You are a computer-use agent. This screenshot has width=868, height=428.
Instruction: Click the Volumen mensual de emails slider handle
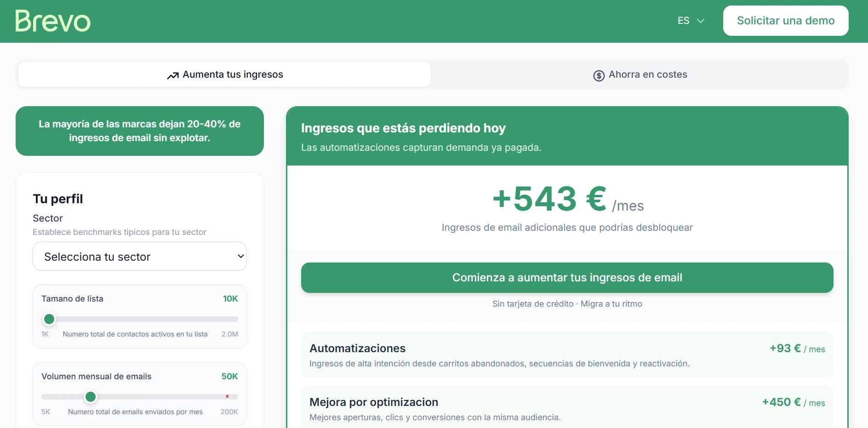click(x=91, y=396)
